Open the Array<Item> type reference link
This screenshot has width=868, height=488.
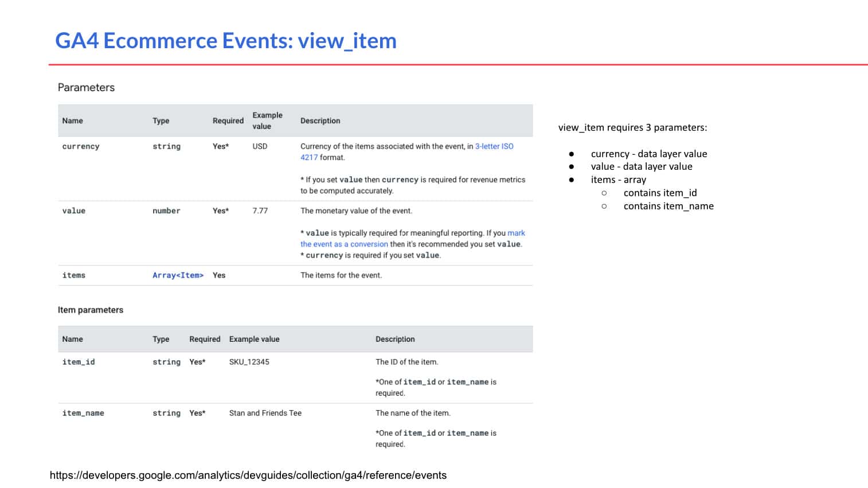178,275
